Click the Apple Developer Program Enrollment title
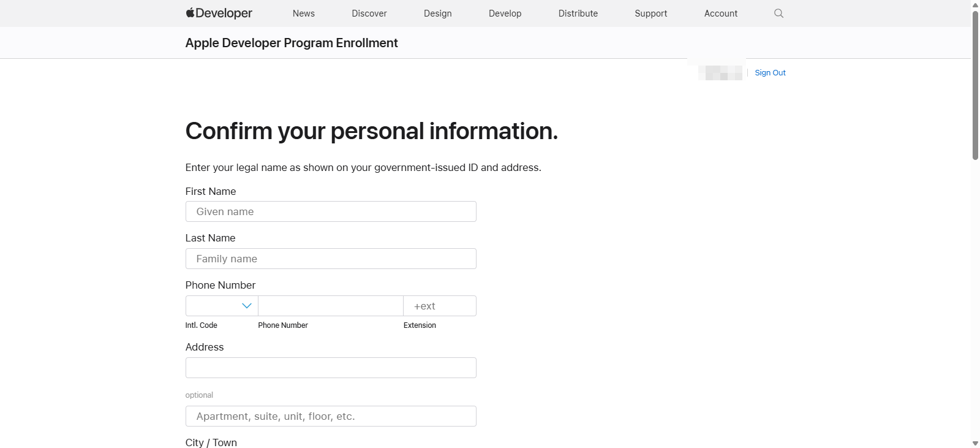This screenshot has height=448, width=980. pyautogui.click(x=292, y=43)
